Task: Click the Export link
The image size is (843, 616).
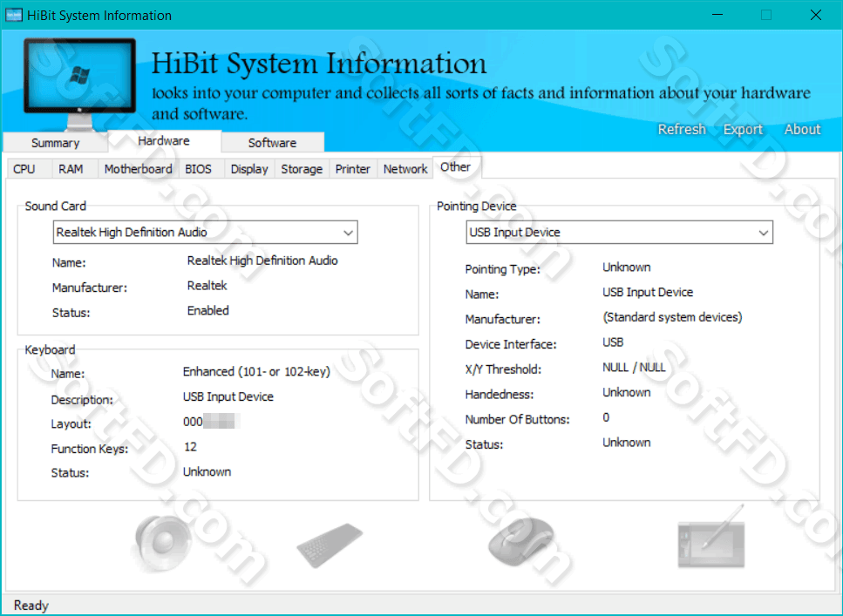Action: [743, 130]
